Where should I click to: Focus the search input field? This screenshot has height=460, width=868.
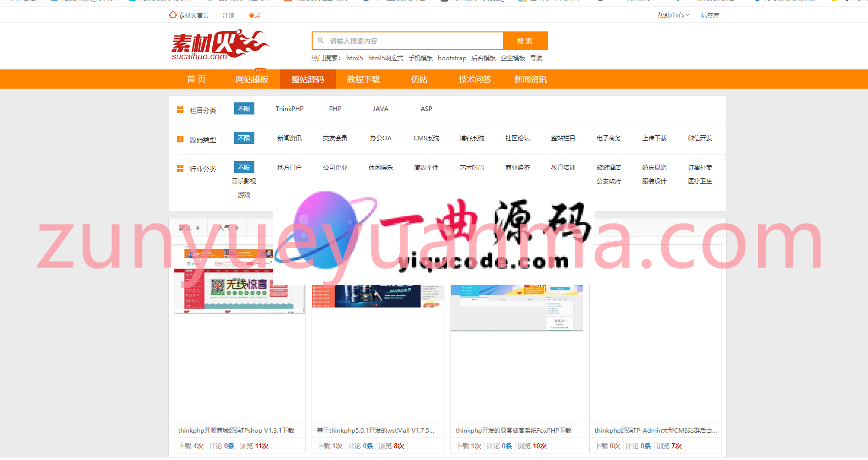click(x=407, y=41)
